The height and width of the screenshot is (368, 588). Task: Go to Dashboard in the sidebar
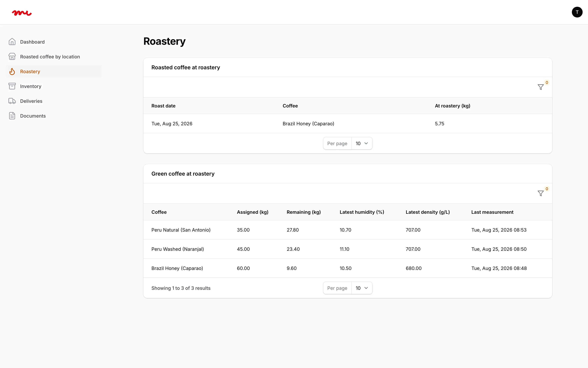54,42
